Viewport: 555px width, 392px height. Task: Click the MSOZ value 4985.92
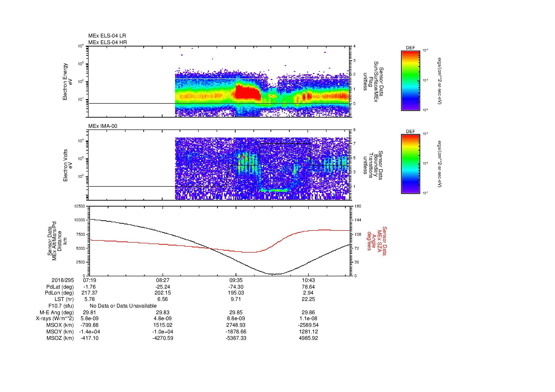[x=308, y=338]
